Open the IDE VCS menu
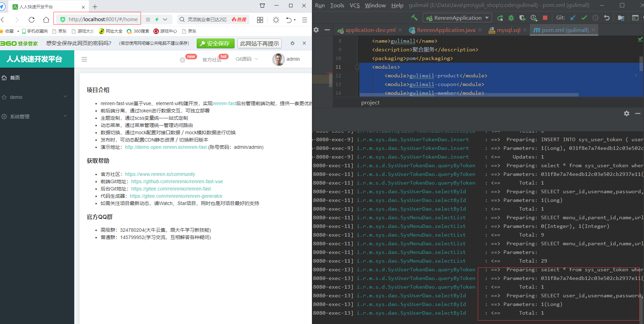Image resolution: width=644 pixels, height=324 pixels. coord(355,5)
